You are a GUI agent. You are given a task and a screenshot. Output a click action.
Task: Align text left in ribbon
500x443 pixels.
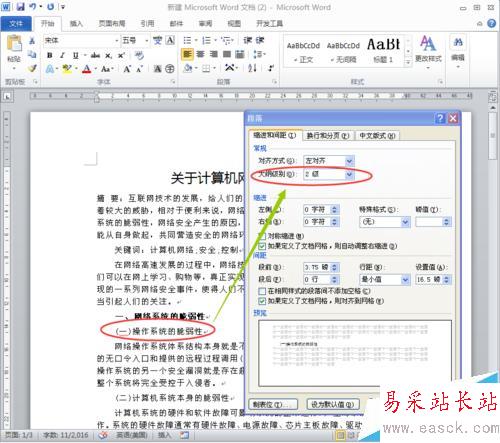tap(187, 54)
